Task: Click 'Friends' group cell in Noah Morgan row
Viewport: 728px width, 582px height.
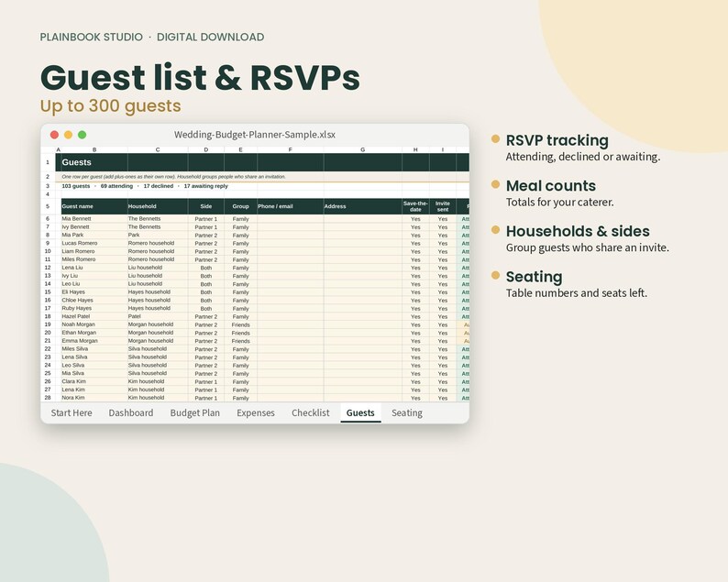Action: coord(240,324)
